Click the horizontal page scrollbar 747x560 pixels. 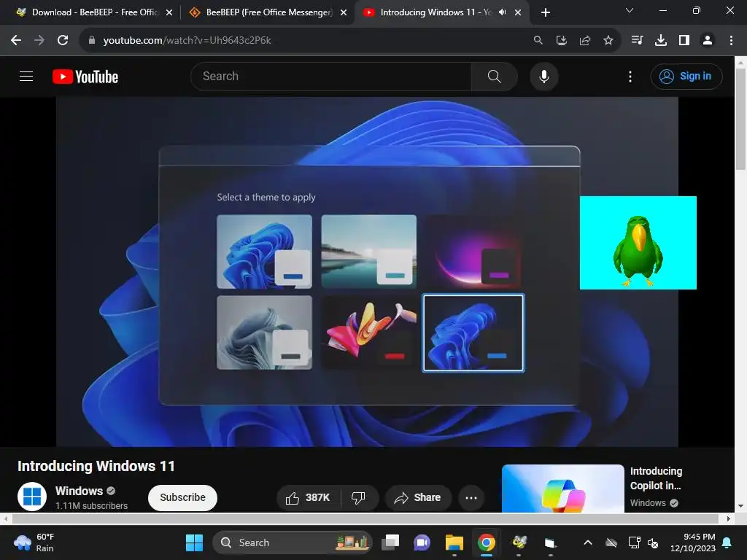tap(366, 518)
